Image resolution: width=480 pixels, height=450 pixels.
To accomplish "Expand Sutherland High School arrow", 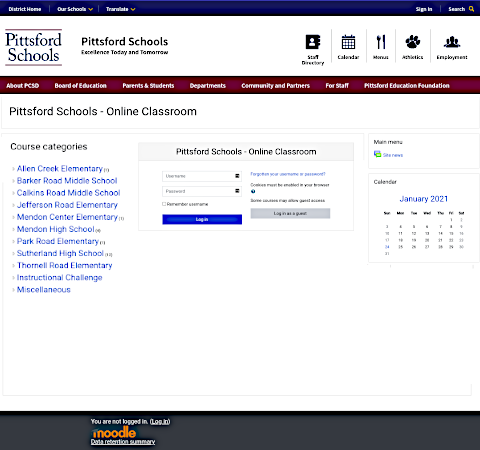I will [13, 254].
